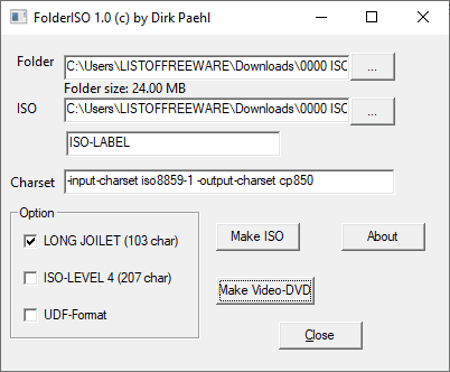Click the FolderISO title bar text
Image resolution: width=450 pixels, height=372 pixels.
pos(122,18)
